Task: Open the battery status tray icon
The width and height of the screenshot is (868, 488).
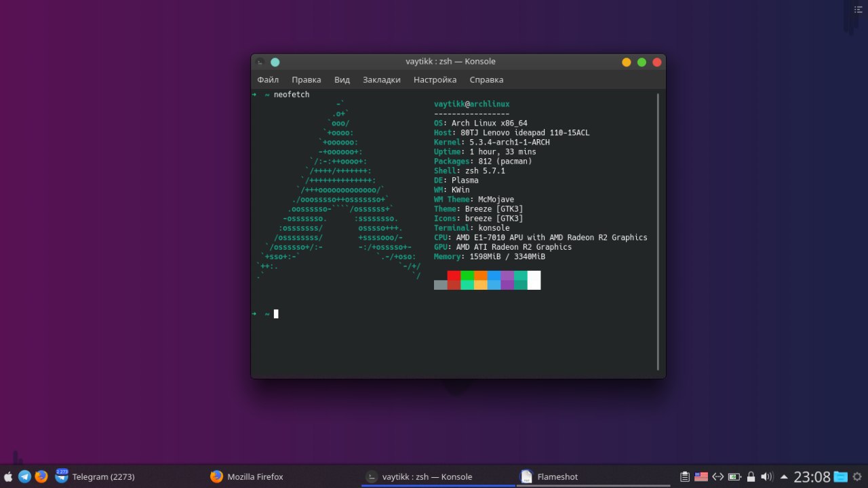Action: coord(734,476)
